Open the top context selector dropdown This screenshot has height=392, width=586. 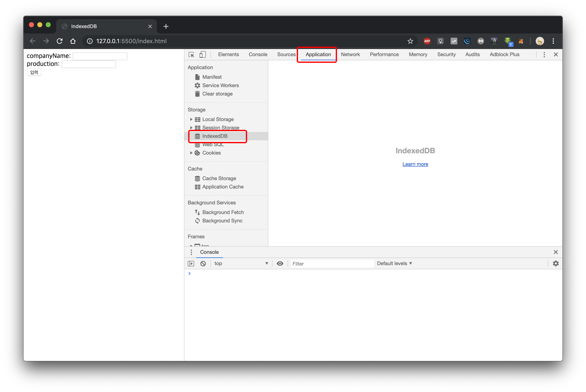pos(241,263)
